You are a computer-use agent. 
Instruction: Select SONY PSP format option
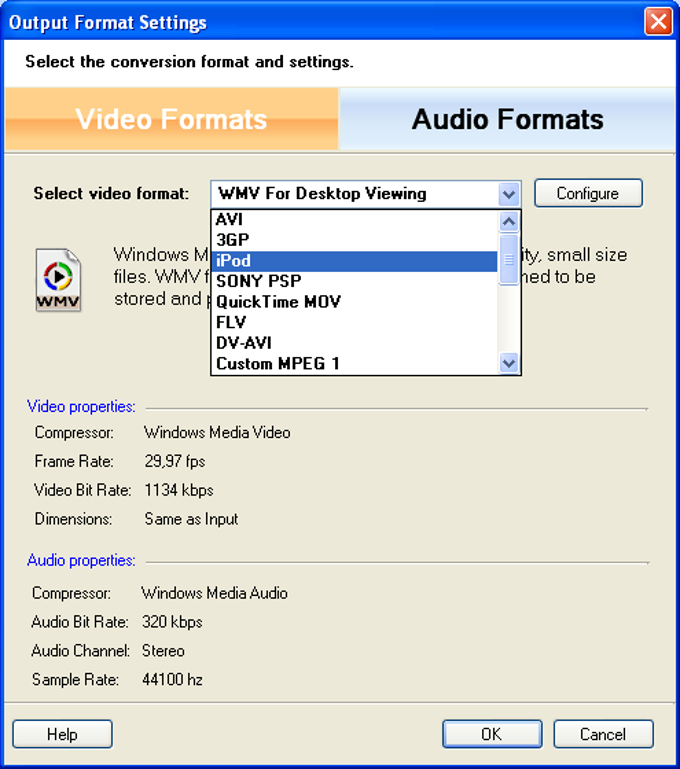(x=354, y=281)
